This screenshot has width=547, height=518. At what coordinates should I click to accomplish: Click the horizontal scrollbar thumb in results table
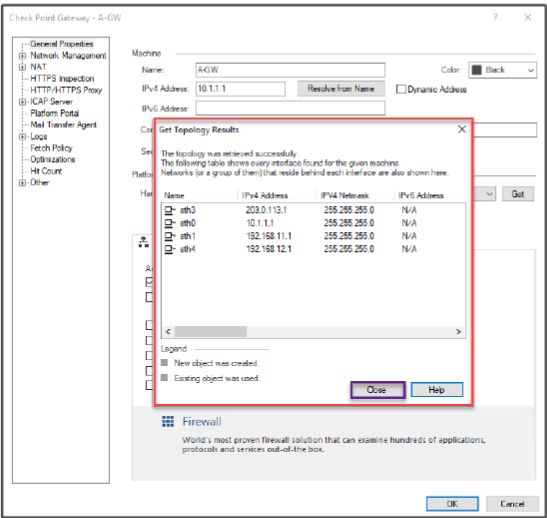[211, 331]
